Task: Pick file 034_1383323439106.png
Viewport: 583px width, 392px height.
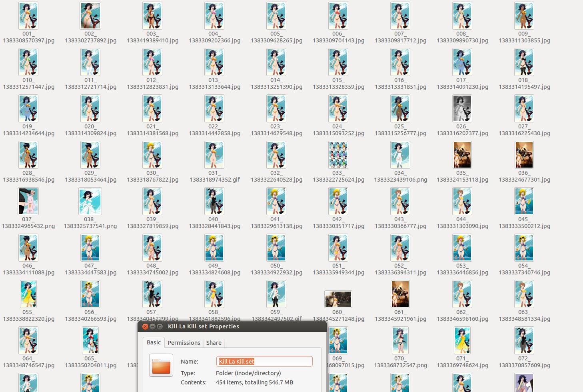Action: (400, 155)
